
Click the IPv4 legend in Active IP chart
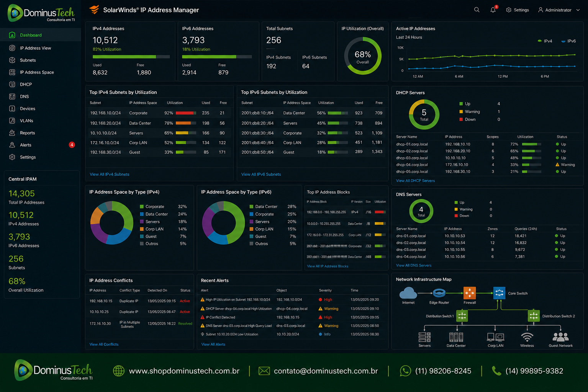tap(545, 41)
